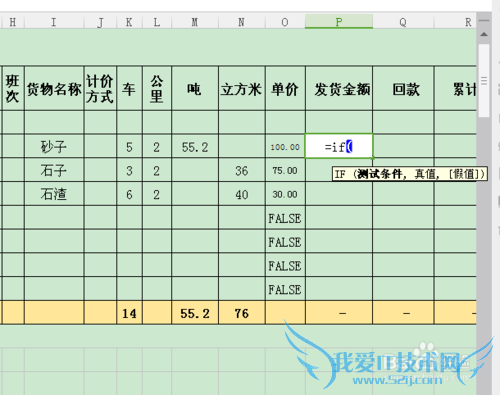Select column I header
This screenshot has width=500, height=395.
[x=54, y=22]
